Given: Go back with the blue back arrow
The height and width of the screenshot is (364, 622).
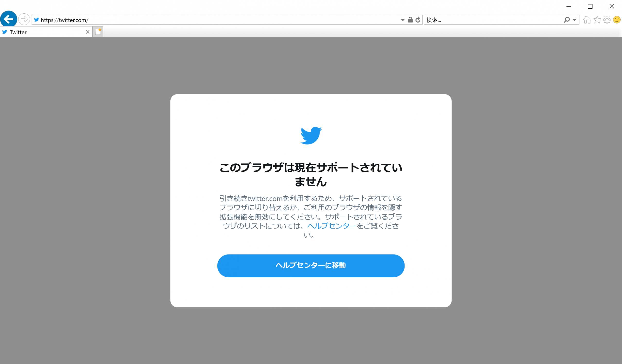Looking at the screenshot, I should coord(9,19).
